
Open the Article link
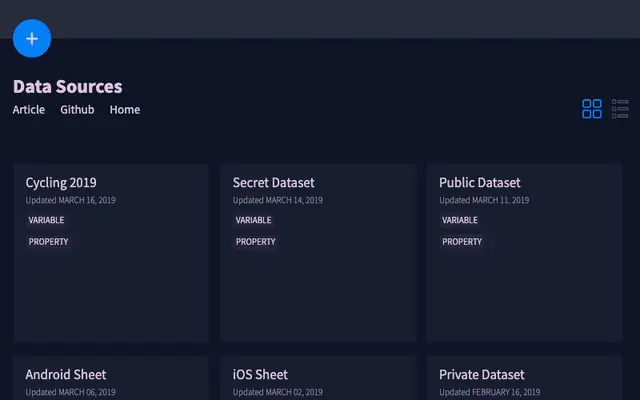pyautogui.click(x=29, y=110)
